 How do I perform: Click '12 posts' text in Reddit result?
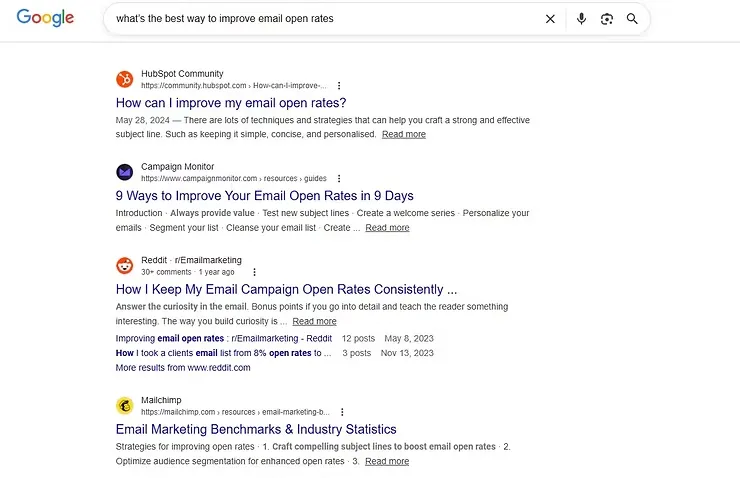pyautogui.click(x=358, y=338)
